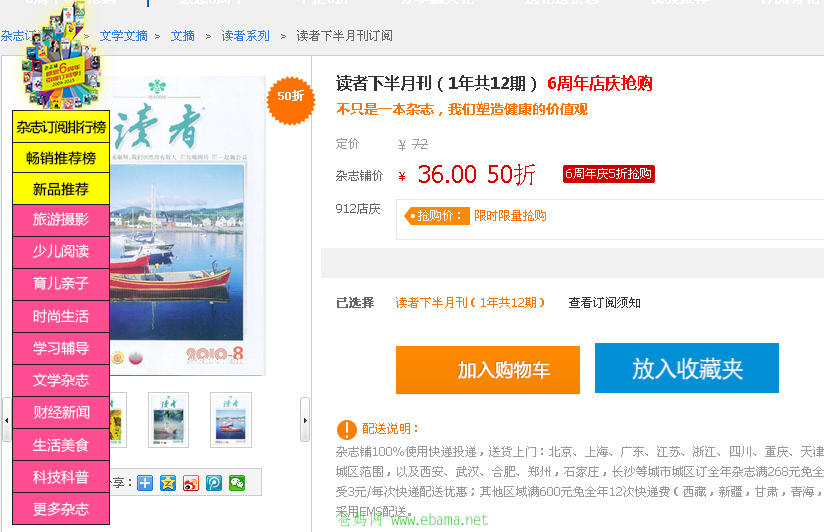Share to QQ Zone star icon

(x=168, y=483)
